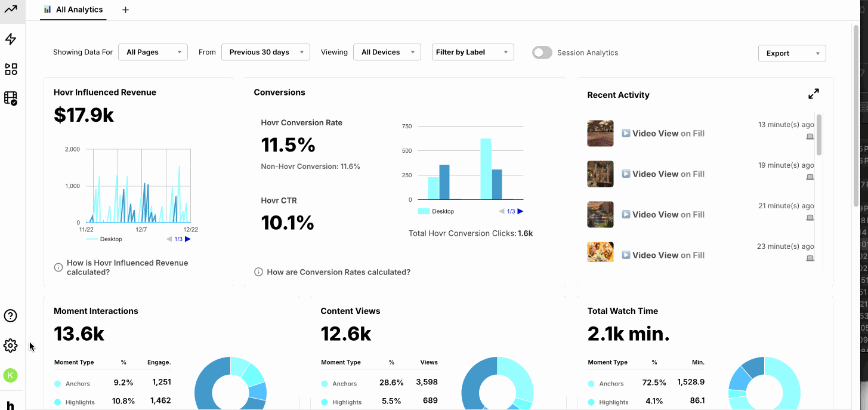Screen dimensions: 868x410
Task: Open the help question mark icon
Action: pyautogui.click(x=10, y=316)
